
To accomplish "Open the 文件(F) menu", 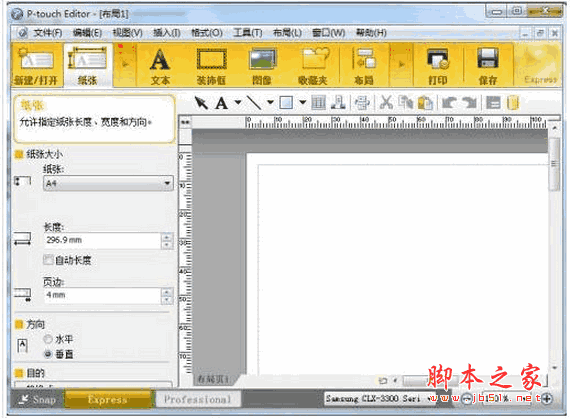I will tap(48, 33).
